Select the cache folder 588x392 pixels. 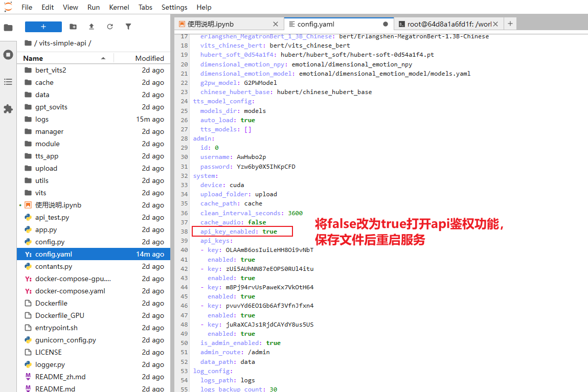(x=94, y=82)
